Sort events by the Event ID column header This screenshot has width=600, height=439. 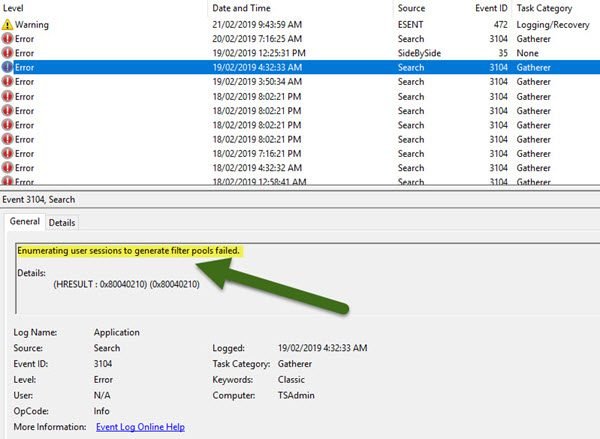point(491,8)
